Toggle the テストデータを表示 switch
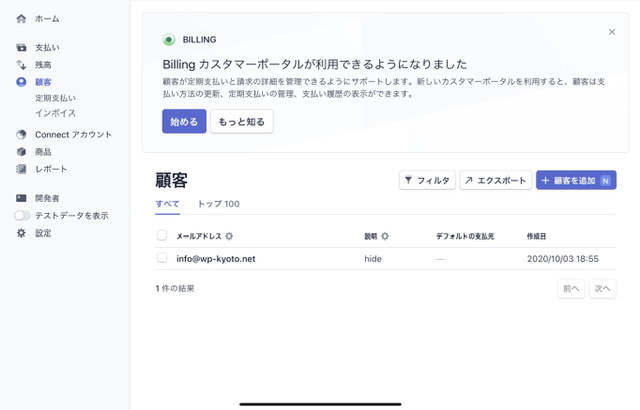Viewport: 640px width, 410px height. click(x=22, y=215)
